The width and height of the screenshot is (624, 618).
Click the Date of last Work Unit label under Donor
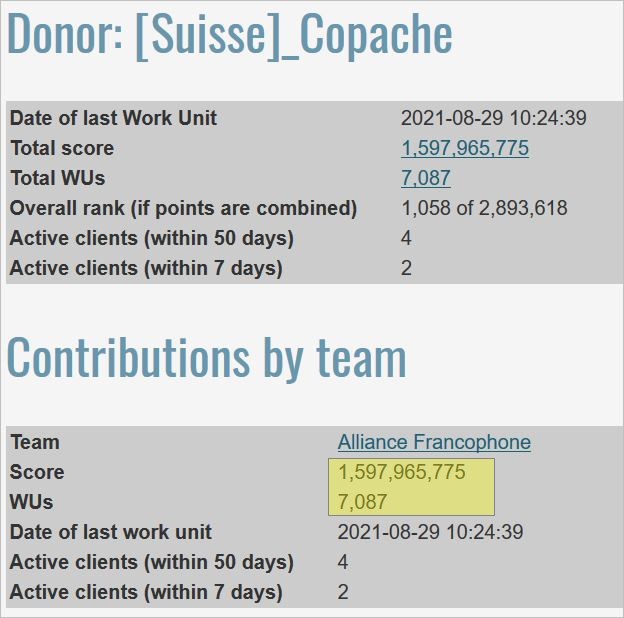pyautogui.click(x=113, y=118)
